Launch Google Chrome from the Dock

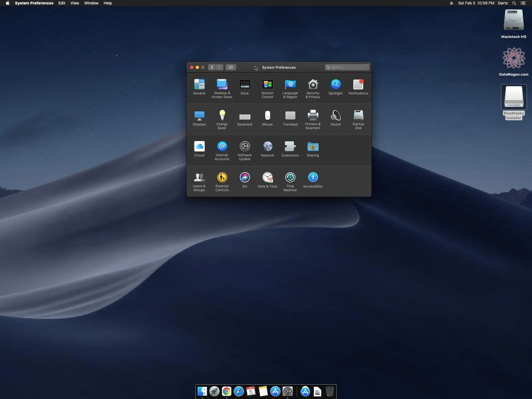click(226, 391)
